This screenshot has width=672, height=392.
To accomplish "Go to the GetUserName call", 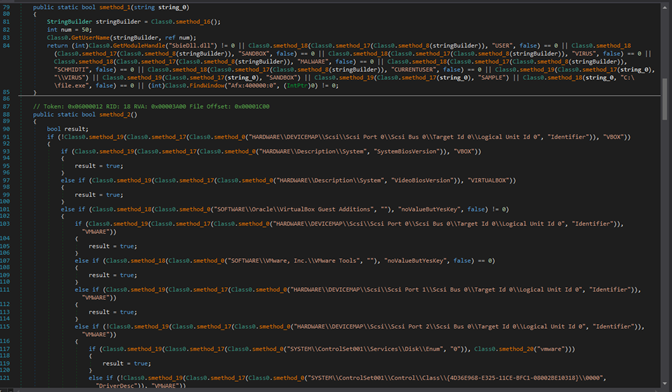I will (90, 38).
